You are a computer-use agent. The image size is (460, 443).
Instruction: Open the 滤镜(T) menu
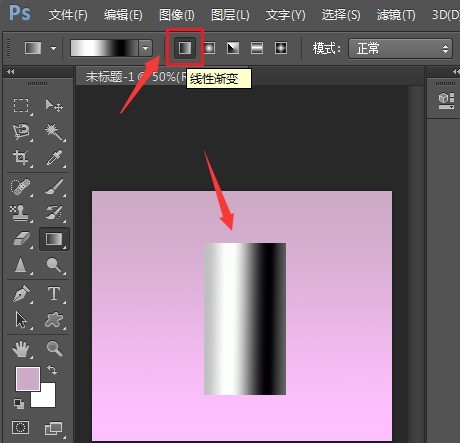(x=396, y=15)
